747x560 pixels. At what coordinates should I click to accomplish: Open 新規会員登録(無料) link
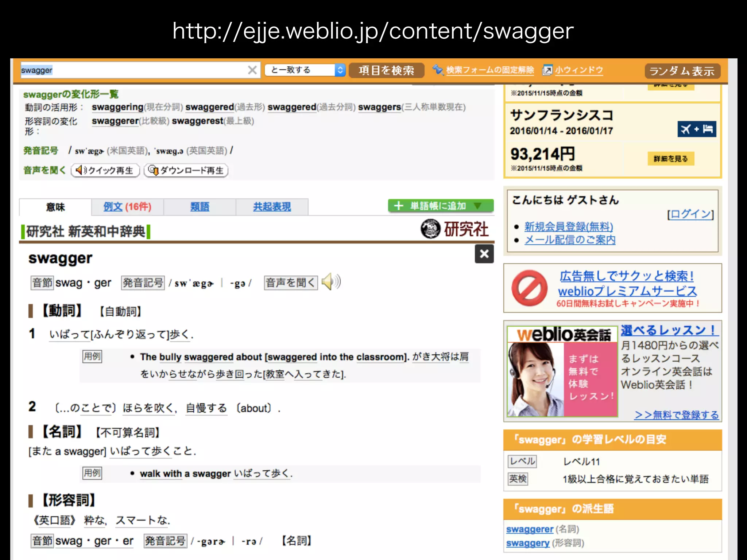(x=569, y=227)
